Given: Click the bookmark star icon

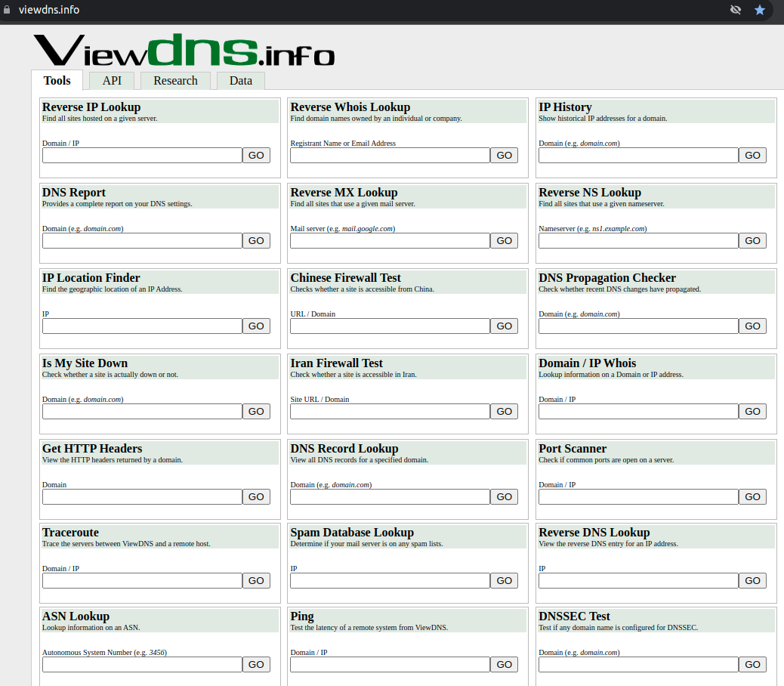Looking at the screenshot, I should [760, 10].
